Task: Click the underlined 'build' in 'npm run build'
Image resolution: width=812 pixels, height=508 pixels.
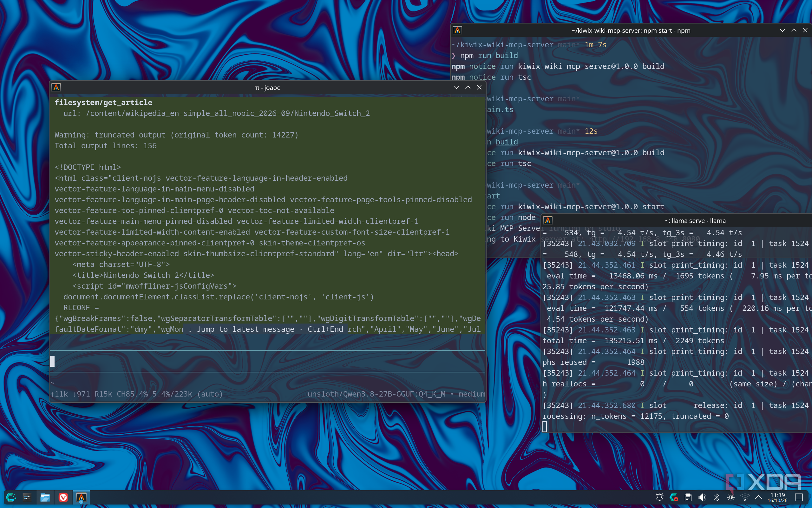Action: tap(507, 56)
